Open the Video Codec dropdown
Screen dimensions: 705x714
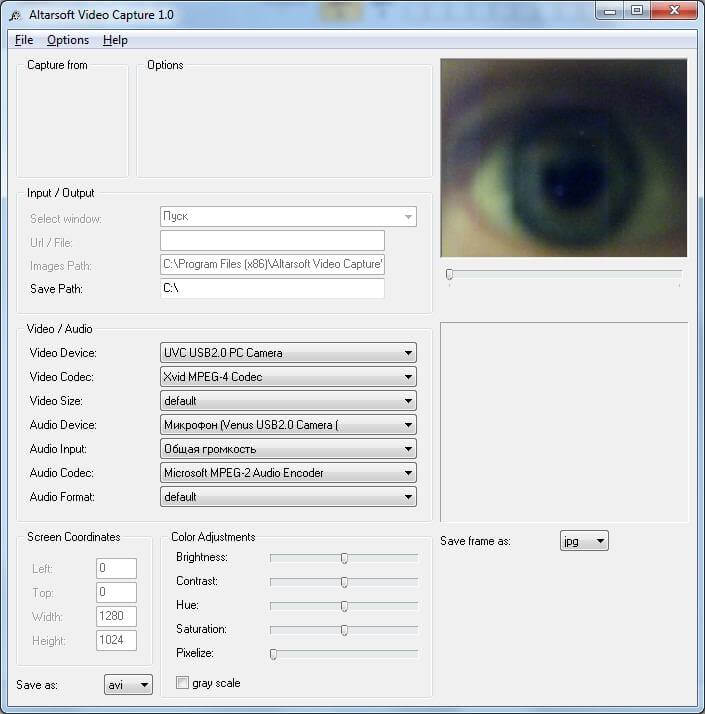[288, 377]
